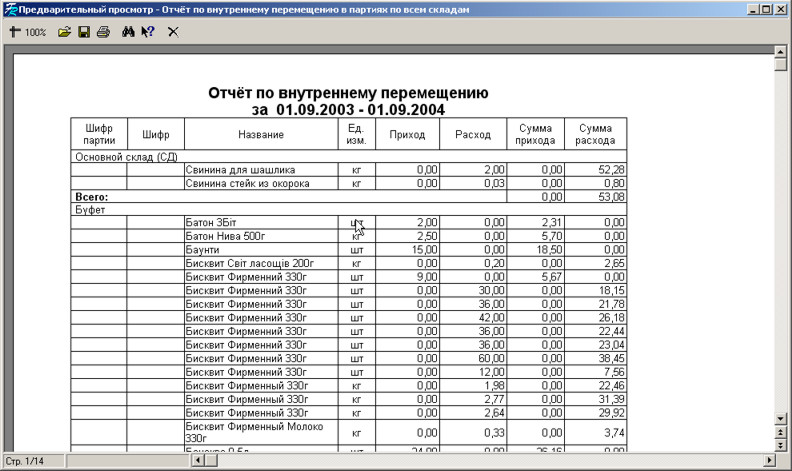Image resolution: width=792 pixels, height=471 pixels.
Task: Save the report using floppy disk icon
Action: (x=84, y=32)
